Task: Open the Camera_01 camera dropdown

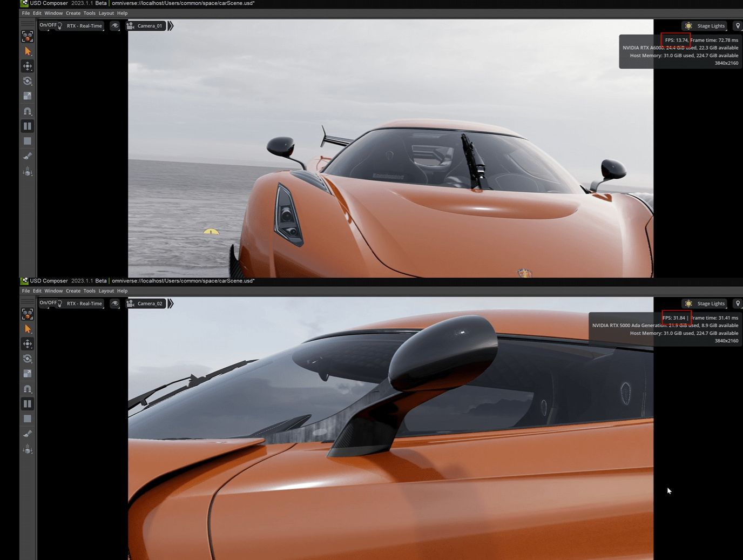Action: pos(145,26)
